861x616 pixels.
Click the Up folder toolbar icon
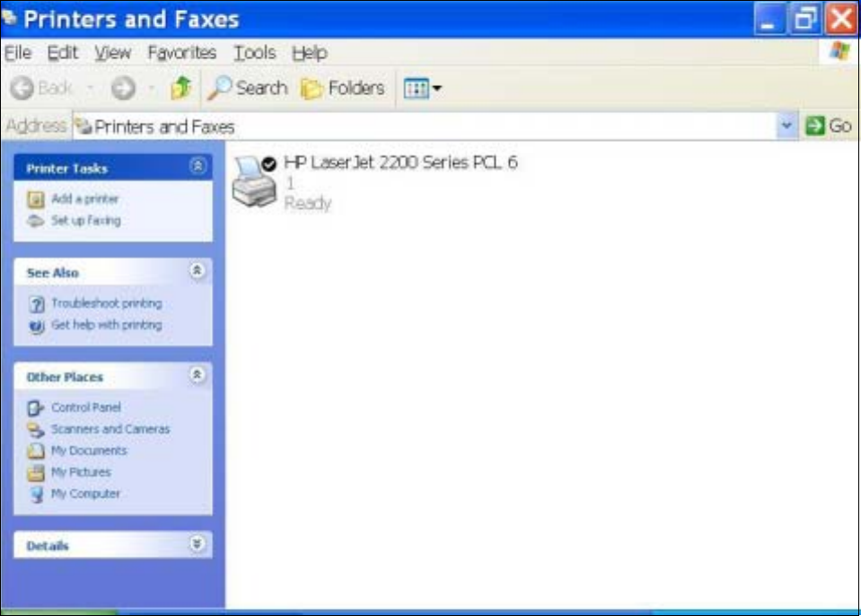click(x=180, y=88)
